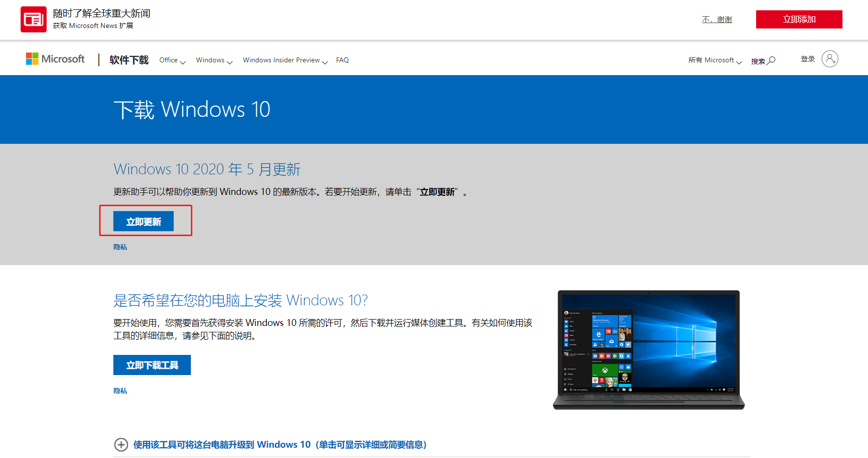Image resolution: width=868 pixels, height=458 pixels.
Task: Open the Office dropdown menu
Action: pos(172,60)
